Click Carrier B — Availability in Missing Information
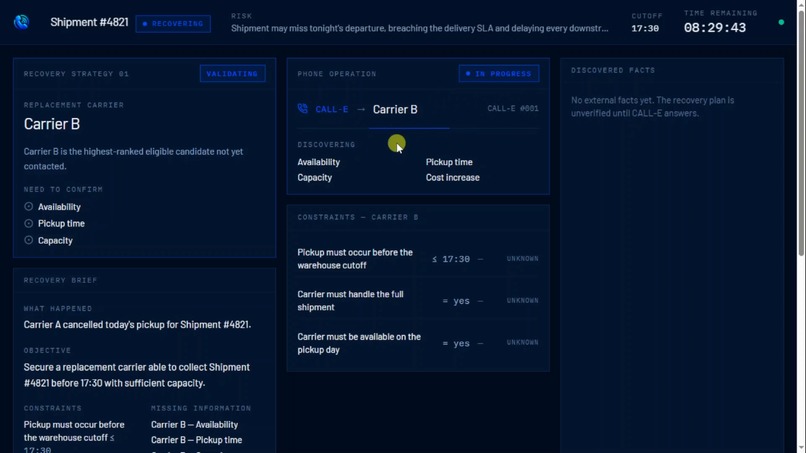 (194, 425)
